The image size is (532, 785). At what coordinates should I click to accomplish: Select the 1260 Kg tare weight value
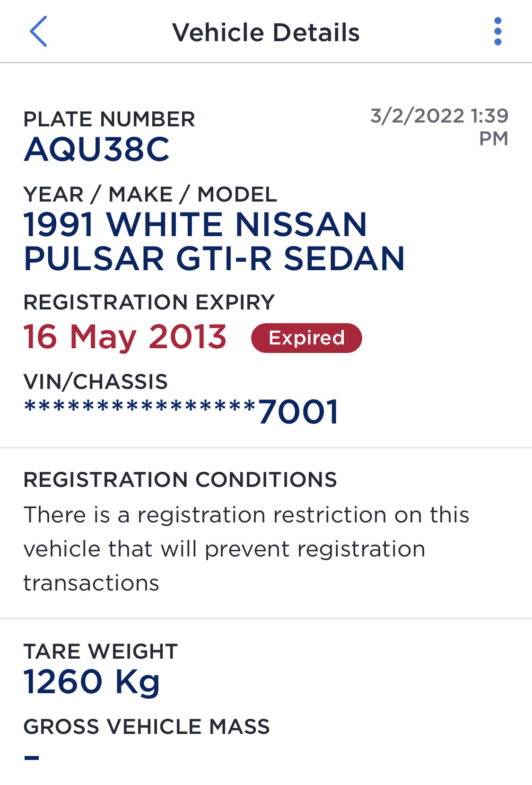pyautogui.click(x=92, y=682)
